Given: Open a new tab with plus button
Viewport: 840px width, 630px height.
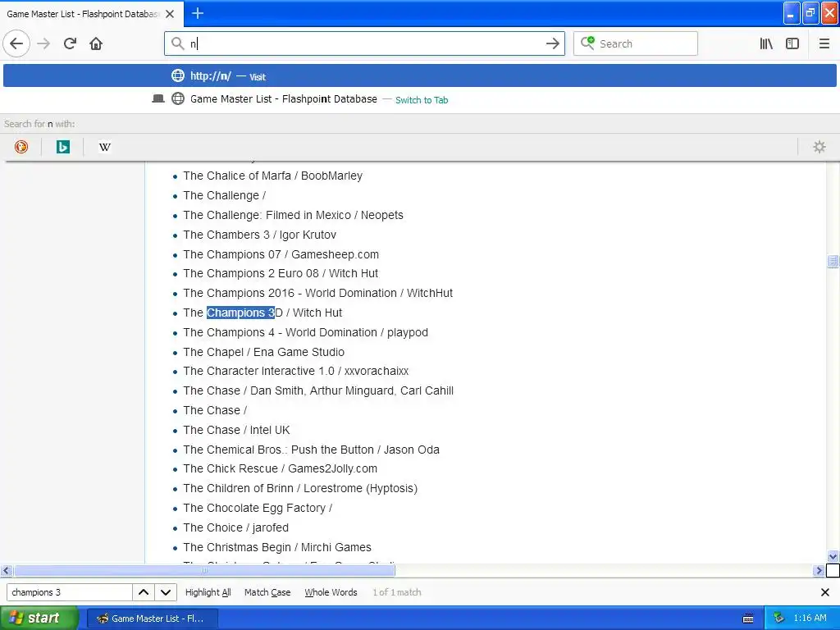Looking at the screenshot, I should 198,13.
